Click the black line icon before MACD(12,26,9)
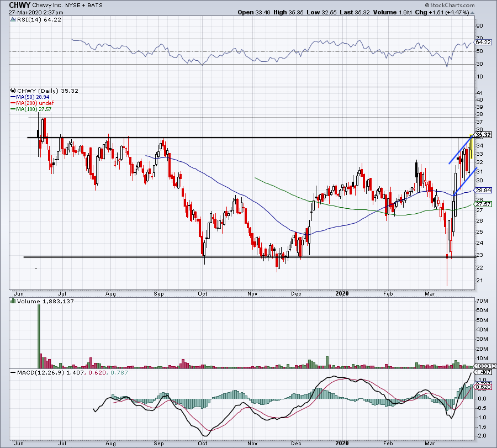The image size is (497, 448). (13, 372)
